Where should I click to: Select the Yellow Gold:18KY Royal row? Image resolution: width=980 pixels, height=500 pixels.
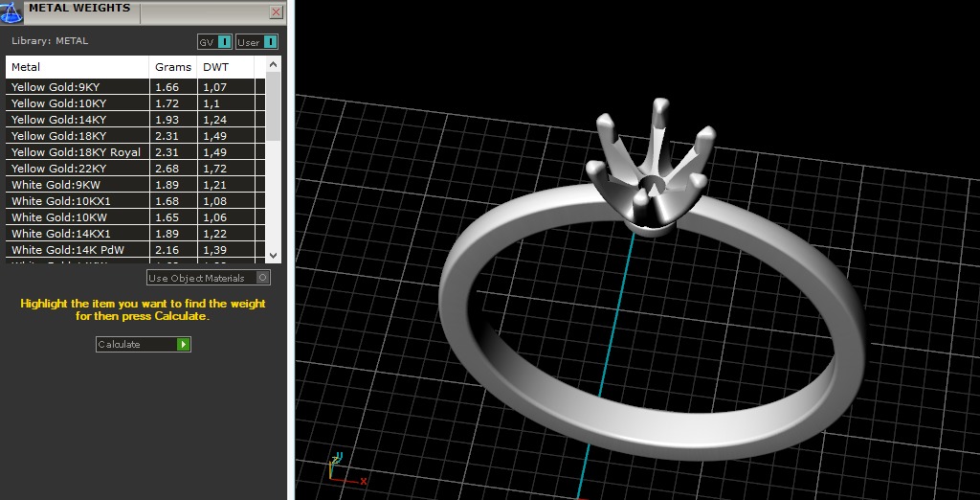pos(135,152)
